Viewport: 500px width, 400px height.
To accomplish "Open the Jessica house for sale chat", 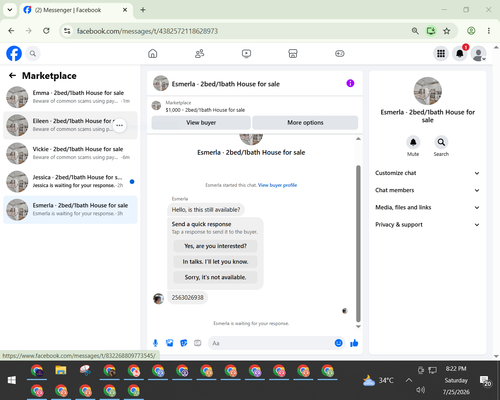I will 70,181.
